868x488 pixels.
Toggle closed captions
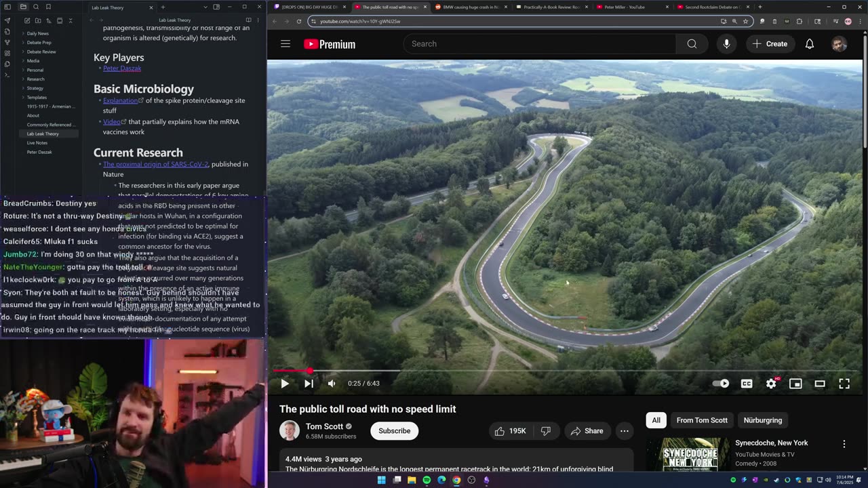pos(747,384)
